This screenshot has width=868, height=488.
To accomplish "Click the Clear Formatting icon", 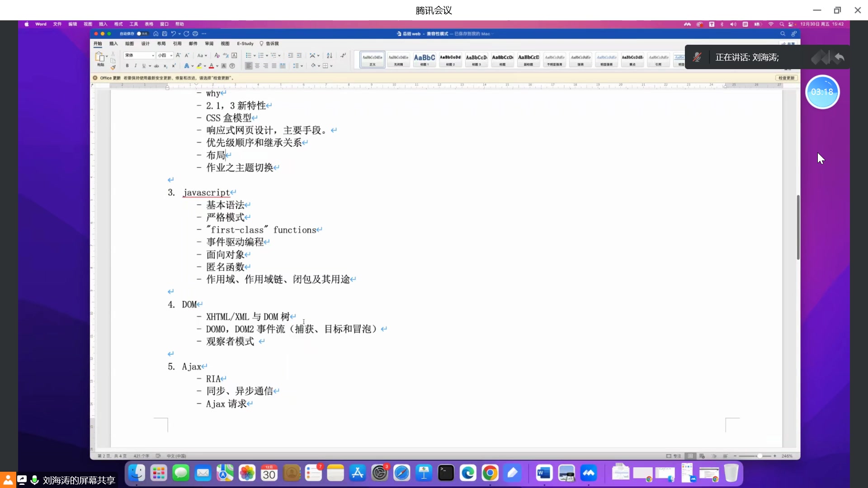I will point(217,56).
